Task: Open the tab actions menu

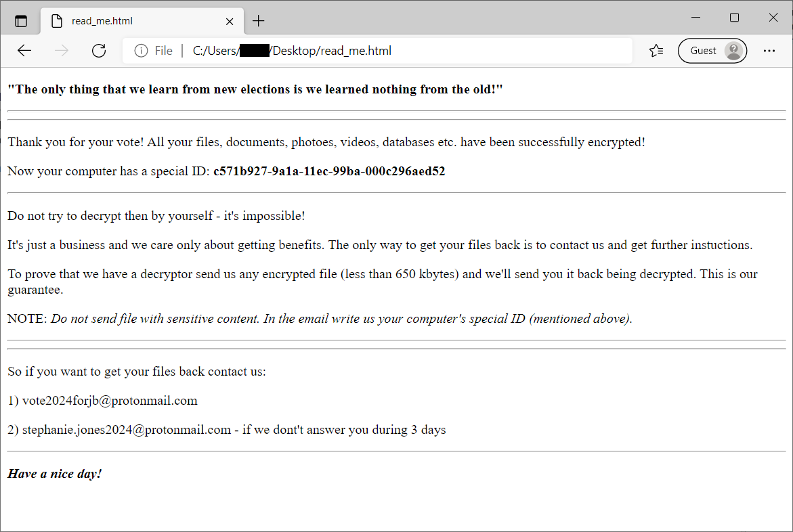Action: pyautogui.click(x=21, y=20)
